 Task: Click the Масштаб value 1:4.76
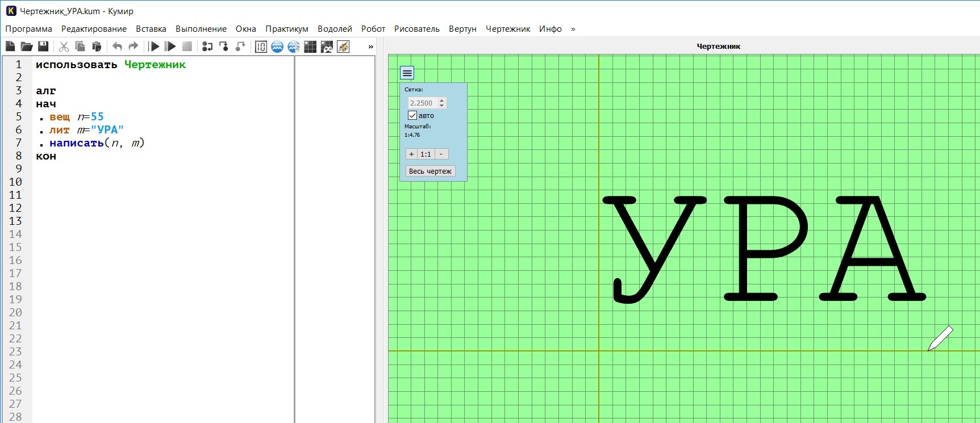point(412,135)
